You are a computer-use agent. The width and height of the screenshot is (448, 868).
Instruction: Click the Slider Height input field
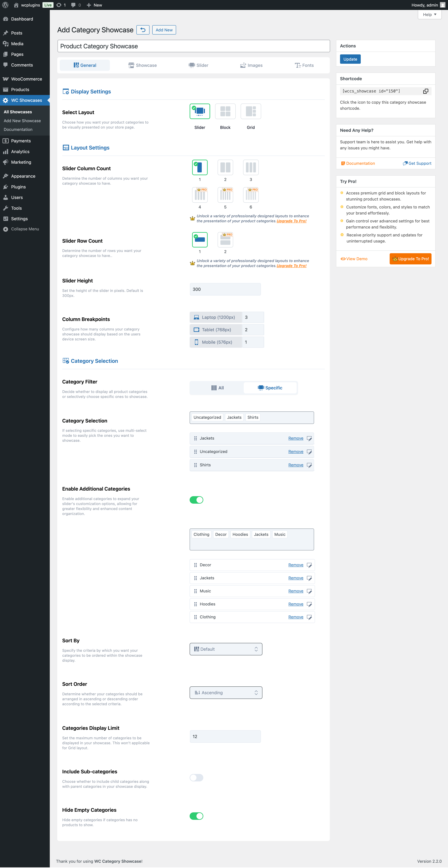(x=225, y=289)
